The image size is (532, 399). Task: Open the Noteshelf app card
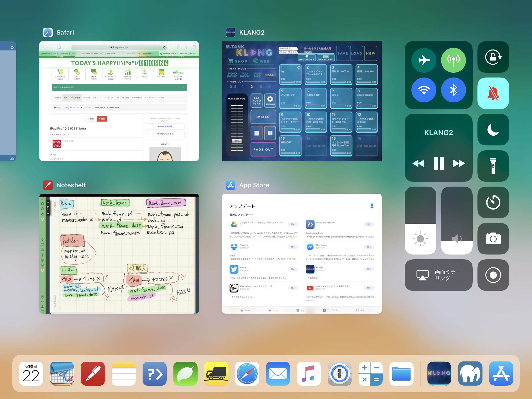pyautogui.click(x=119, y=254)
